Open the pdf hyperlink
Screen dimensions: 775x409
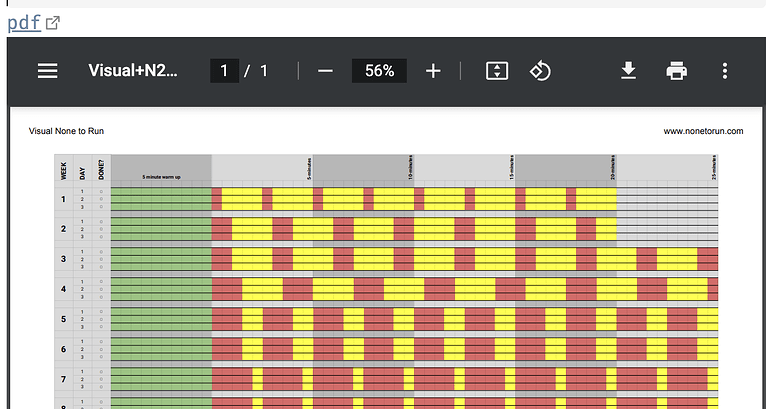click(x=24, y=23)
